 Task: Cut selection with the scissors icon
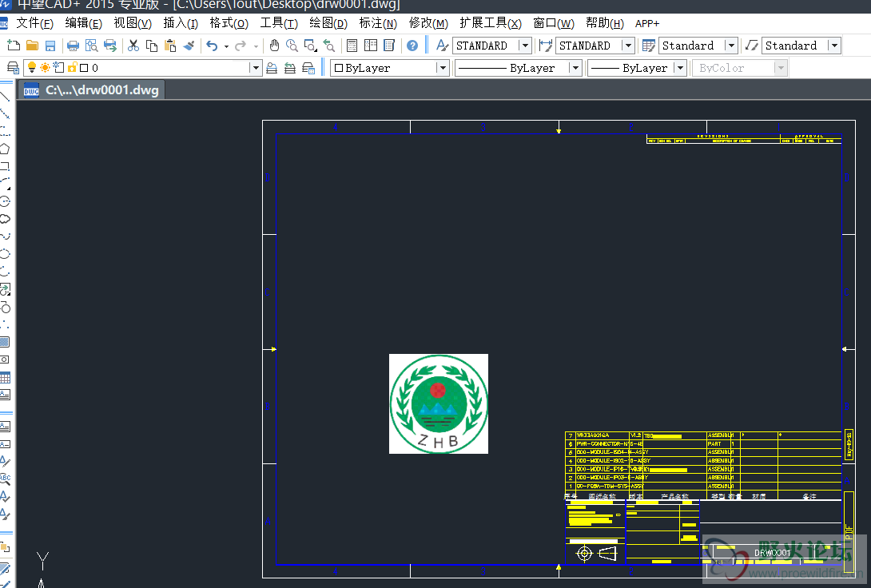[133, 46]
